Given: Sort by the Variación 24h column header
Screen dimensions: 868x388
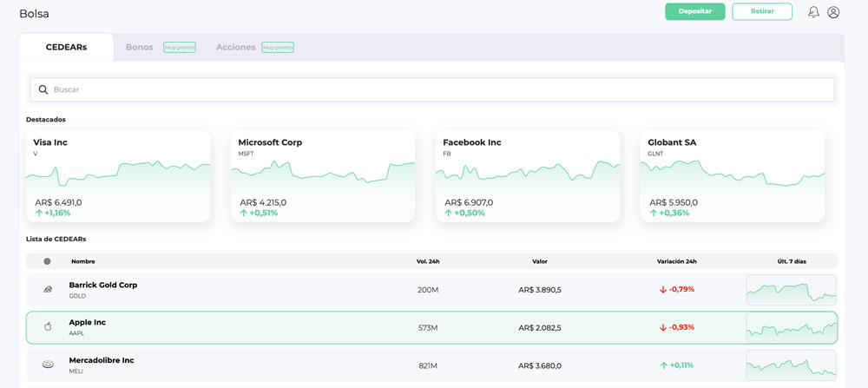Looking at the screenshot, I should (676, 262).
